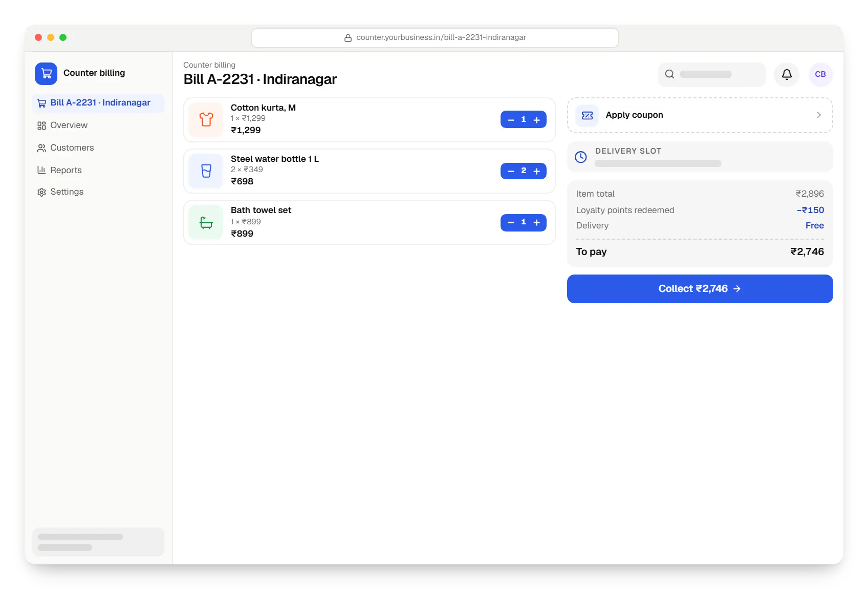This screenshot has width=868, height=589.
Task: Open the notifications bell
Action: coord(787,74)
